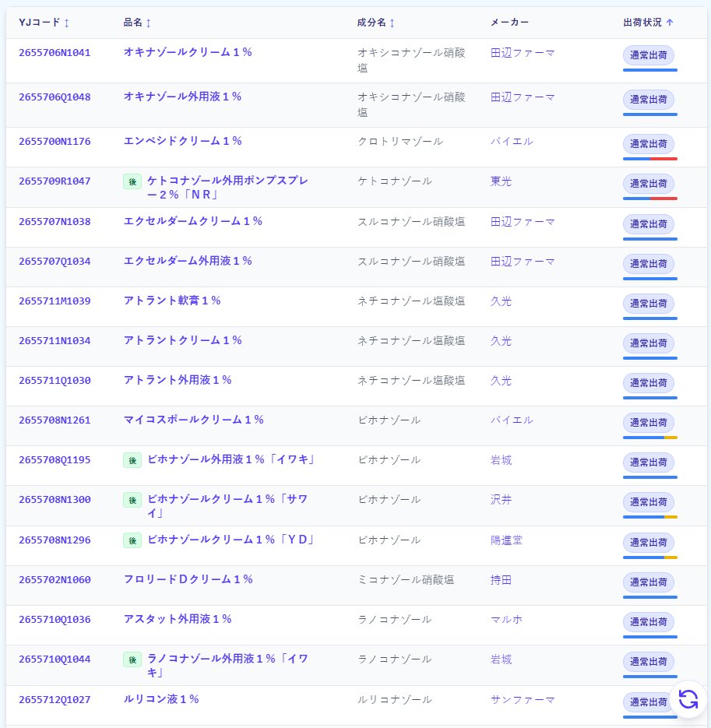The image size is (711, 728).
Task: Click 後 badge on ビホナゾールクリーム「サワイ」 row
Action: click(132, 500)
